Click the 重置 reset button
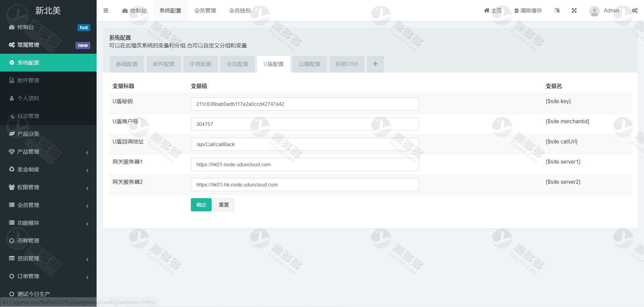644x307 pixels. pyautogui.click(x=223, y=205)
